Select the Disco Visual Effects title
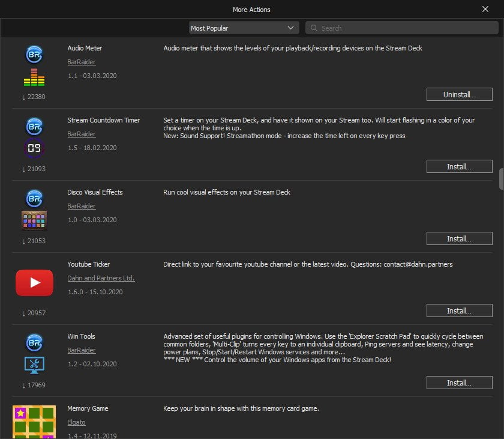Image resolution: width=504 pixels, height=439 pixels. 95,192
